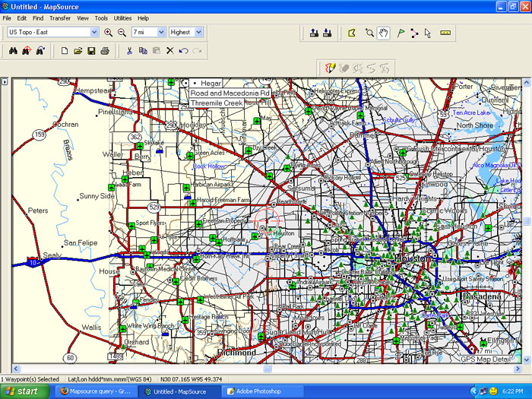Open the Find menu
The width and height of the screenshot is (532, 399).
(38, 18)
